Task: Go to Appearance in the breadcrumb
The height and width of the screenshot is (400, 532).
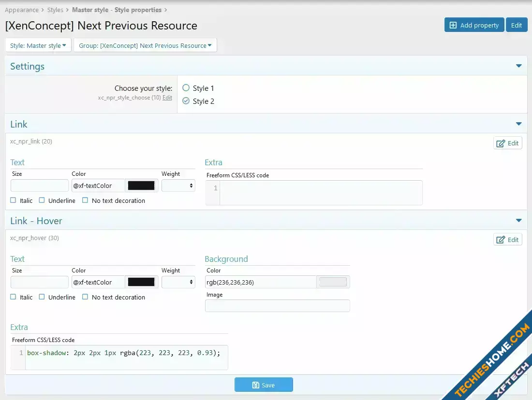Action: pyautogui.click(x=22, y=10)
